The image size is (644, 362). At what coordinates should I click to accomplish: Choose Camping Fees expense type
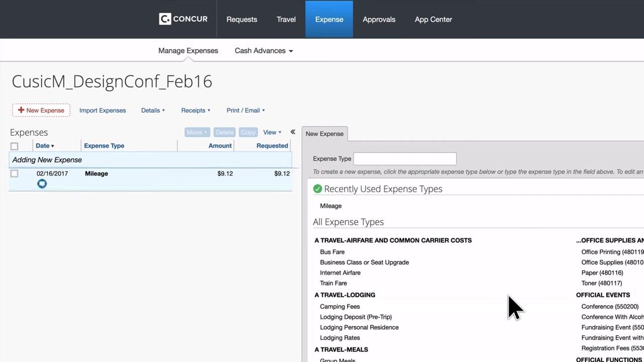(x=340, y=307)
